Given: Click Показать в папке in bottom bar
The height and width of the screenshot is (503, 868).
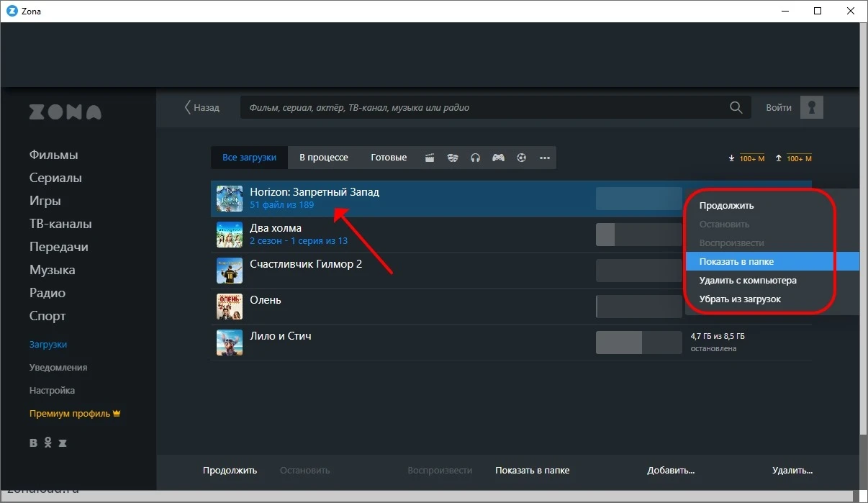Looking at the screenshot, I should [533, 470].
